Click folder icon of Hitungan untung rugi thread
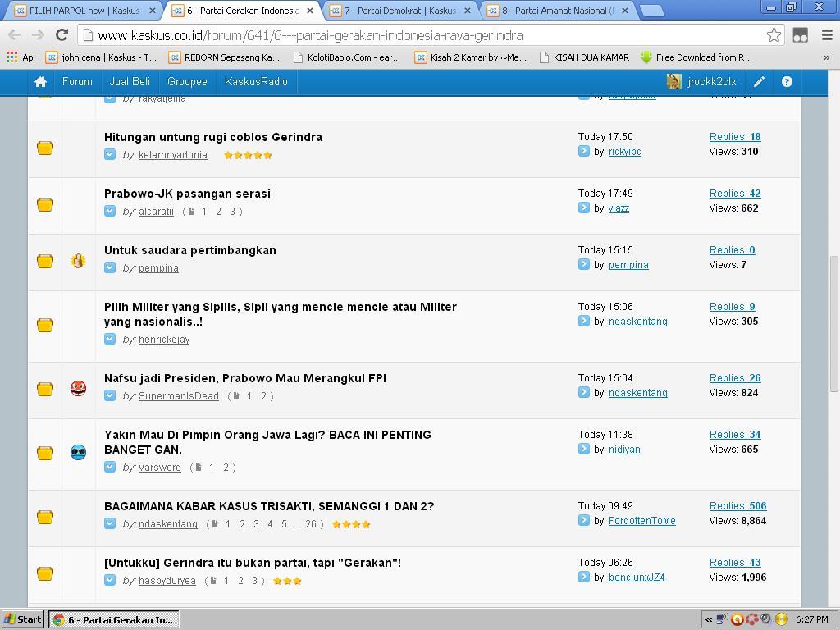The width and height of the screenshot is (840, 630). (45, 148)
